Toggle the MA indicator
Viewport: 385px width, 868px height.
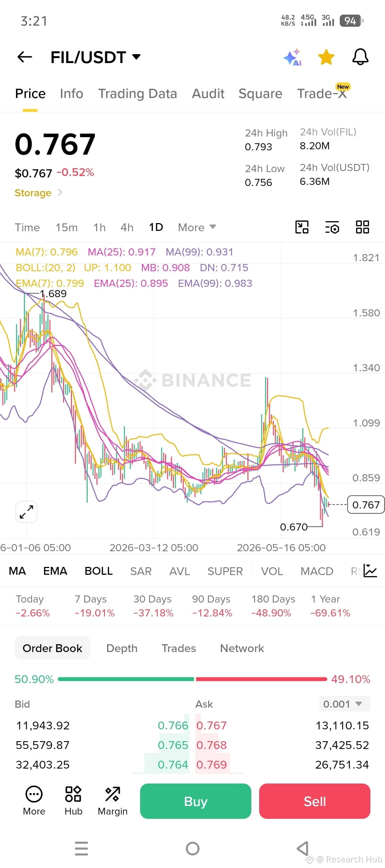click(x=17, y=571)
